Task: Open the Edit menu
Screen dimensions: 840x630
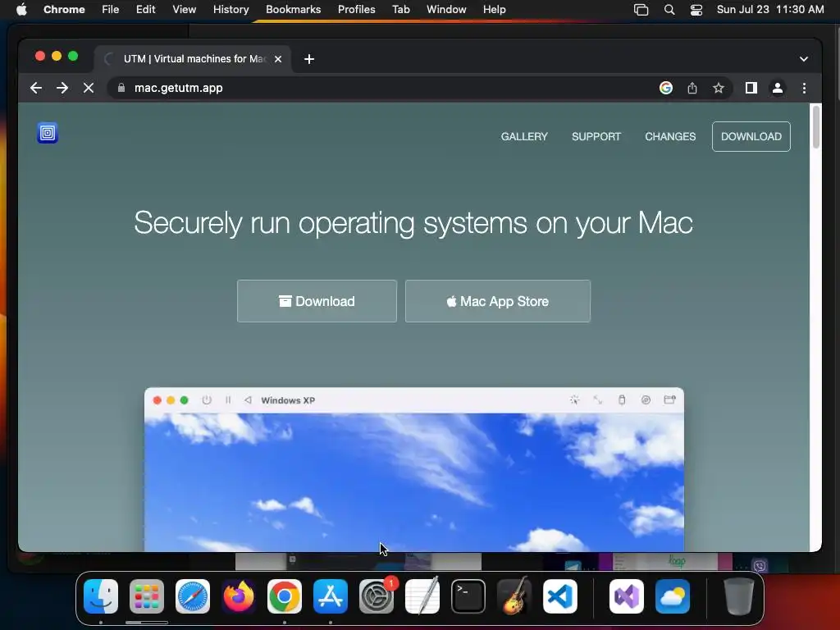Action: (x=145, y=10)
